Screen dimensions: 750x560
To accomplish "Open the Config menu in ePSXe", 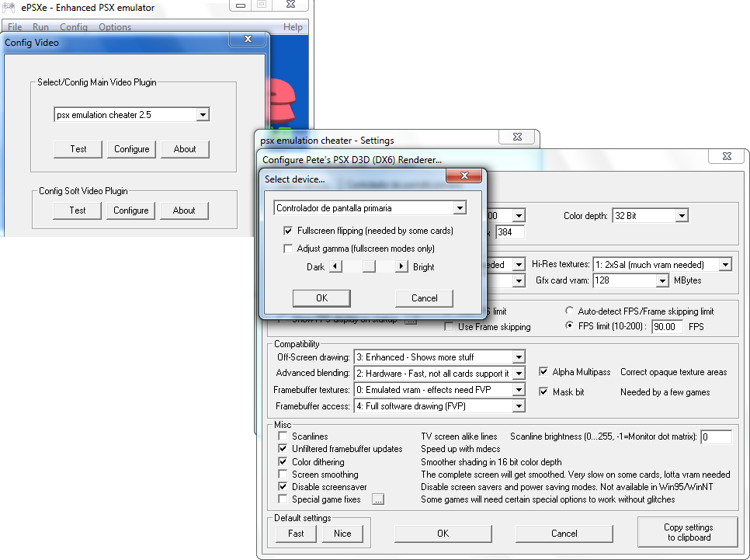I will [x=74, y=27].
